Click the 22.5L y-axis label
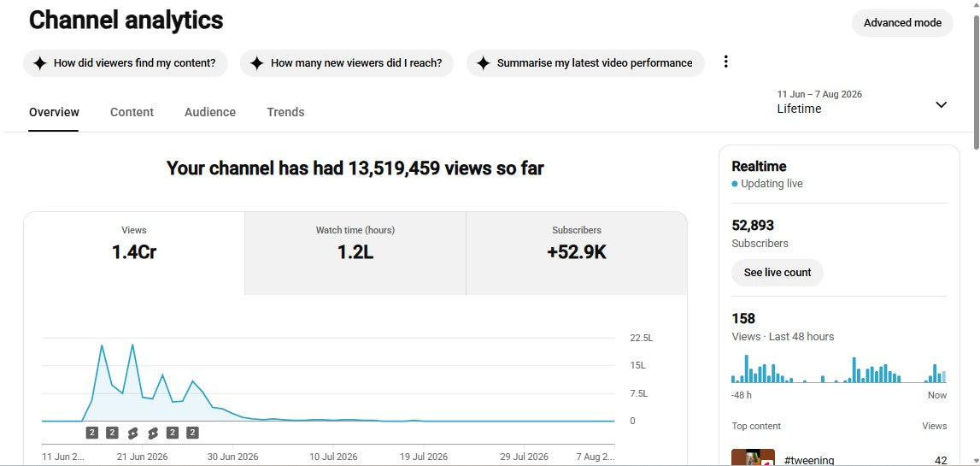The height and width of the screenshot is (466, 980). tap(642, 339)
